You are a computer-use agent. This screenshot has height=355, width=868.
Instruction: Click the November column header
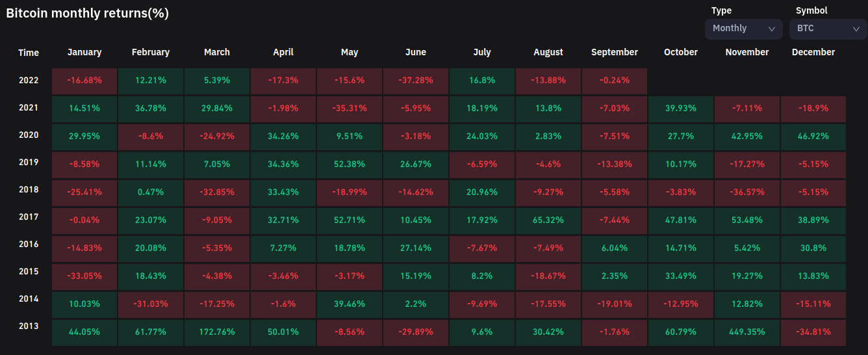(747, 52)
